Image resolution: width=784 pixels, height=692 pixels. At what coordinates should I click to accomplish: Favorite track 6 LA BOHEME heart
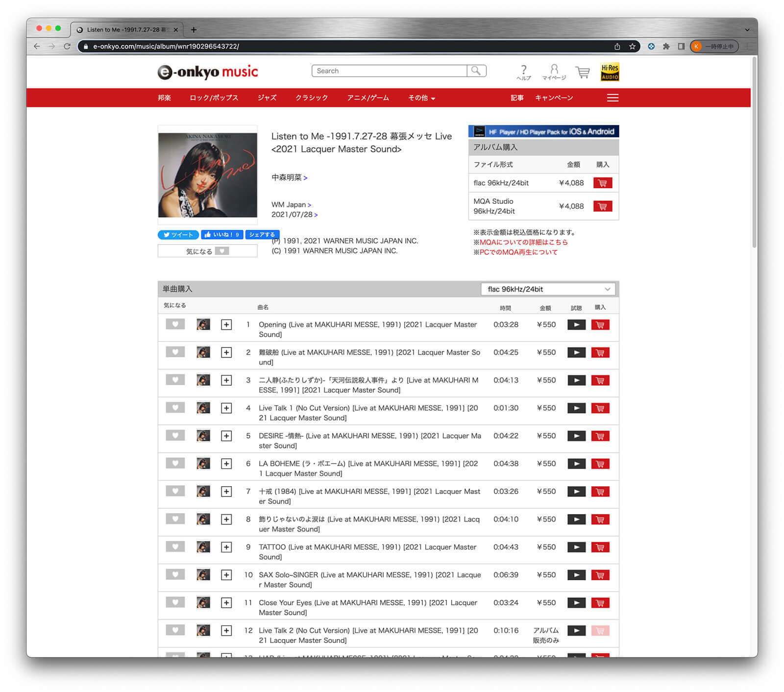pos(175,463)
